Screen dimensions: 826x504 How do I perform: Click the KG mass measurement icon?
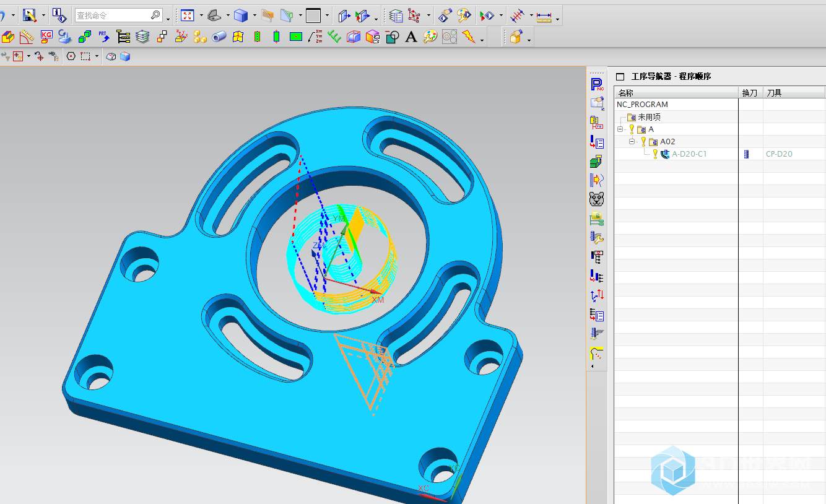click(x=46, y=37)
